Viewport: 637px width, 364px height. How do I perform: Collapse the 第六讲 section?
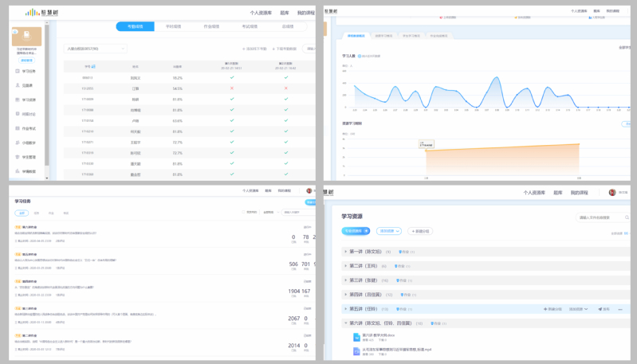click(x=346, y=323)
